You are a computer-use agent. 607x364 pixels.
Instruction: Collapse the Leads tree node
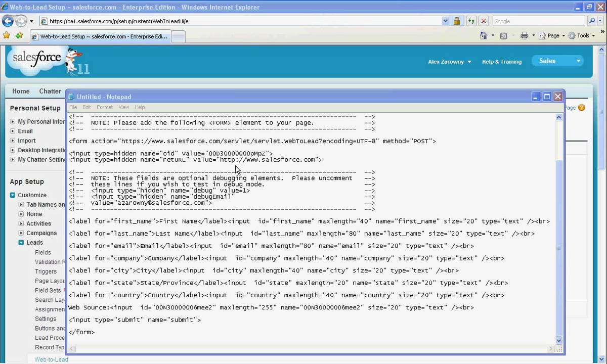pyautogui.click(x=21, y=243)
